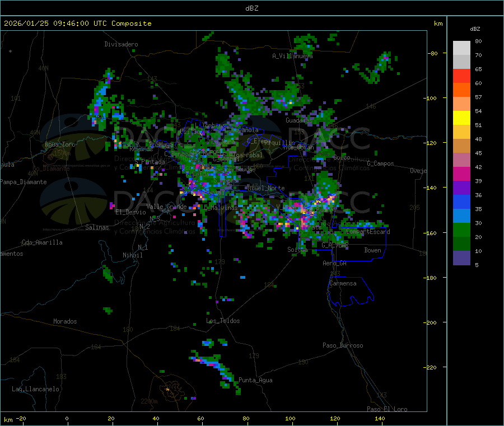
Task: Click the 80 value on dBZ legend
Action: [478, 41]
